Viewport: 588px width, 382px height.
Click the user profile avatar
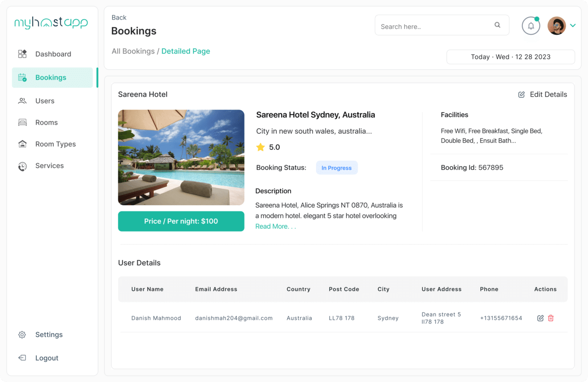557,26
